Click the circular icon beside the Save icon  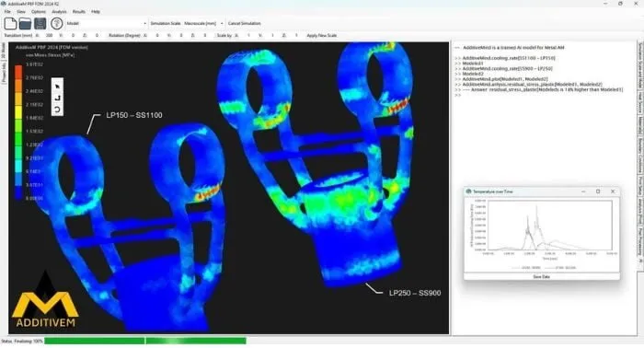[57, 23]
